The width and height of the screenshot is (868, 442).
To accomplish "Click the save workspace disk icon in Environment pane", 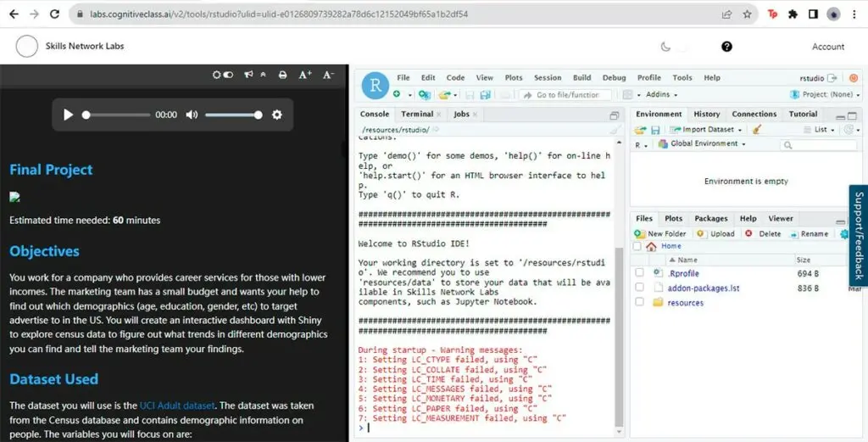I will point(655,130).
